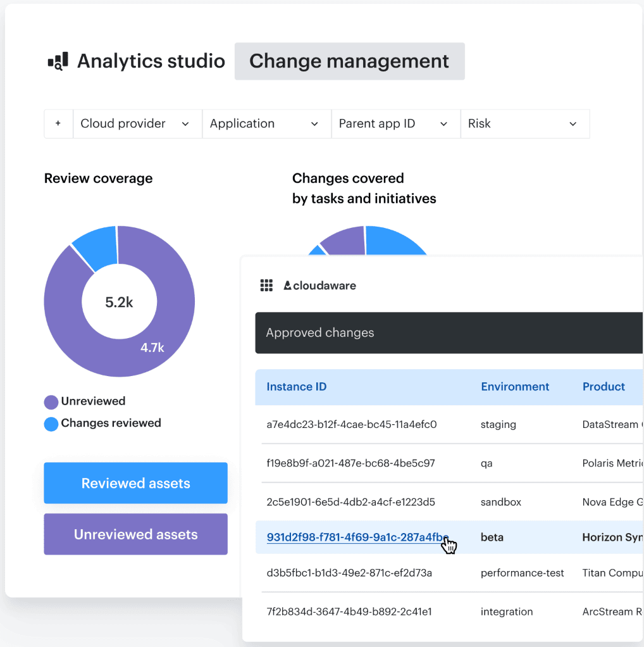Click the 5.2k donut chart center label
644x647 pixels.
(119, 301)
